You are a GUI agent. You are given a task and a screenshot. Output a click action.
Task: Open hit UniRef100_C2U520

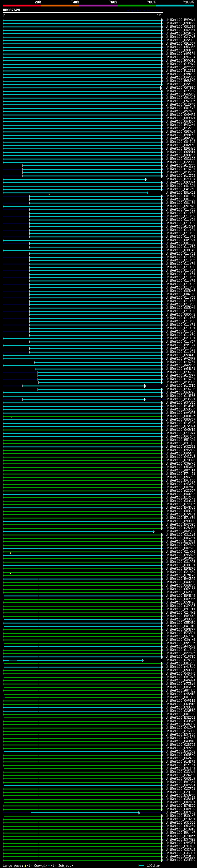(x=180, y=860)
